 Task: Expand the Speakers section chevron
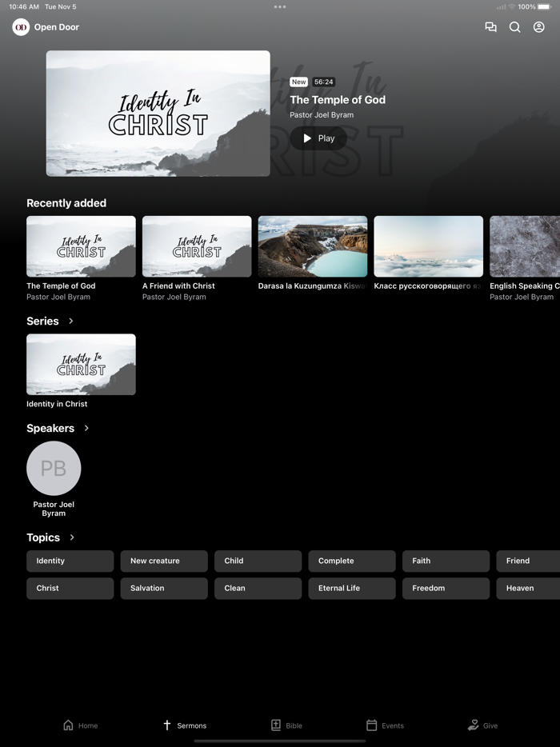coord(86,428)
